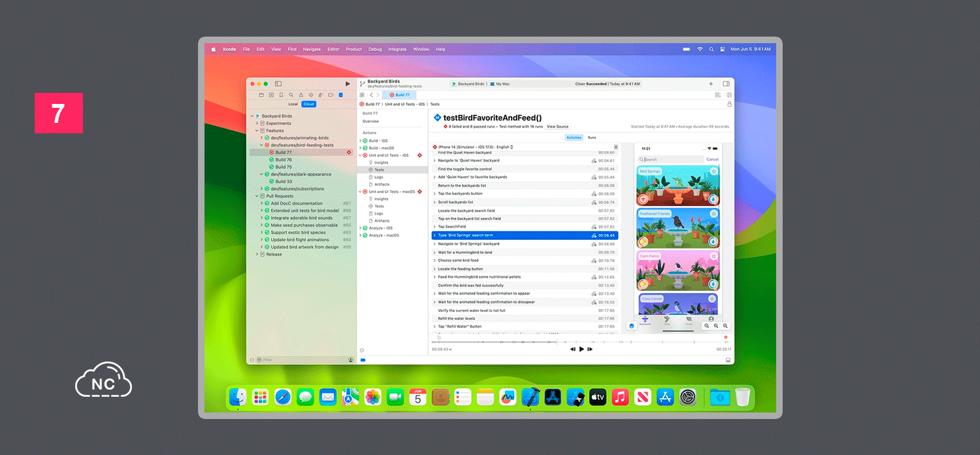Open the Build 77 editor tab
The height and width of the screenshot is (455, 980).
pyautogui.click(x=399, y=95)
